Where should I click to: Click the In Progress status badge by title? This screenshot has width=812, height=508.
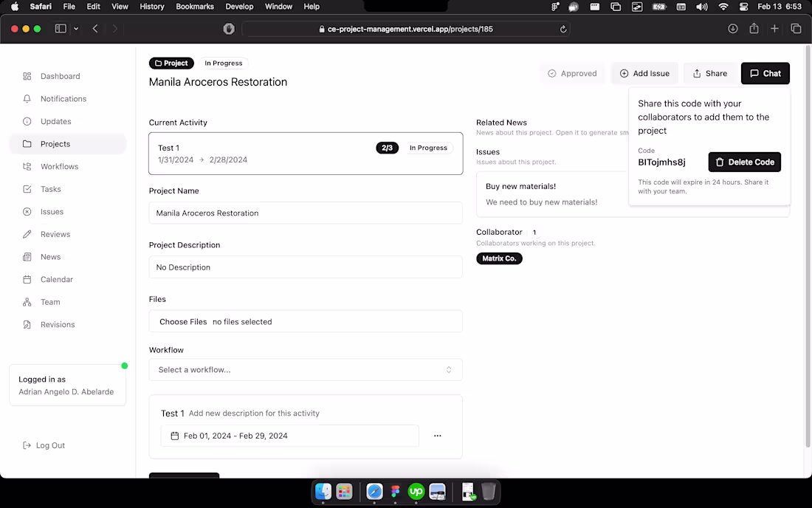click(223, 63)
